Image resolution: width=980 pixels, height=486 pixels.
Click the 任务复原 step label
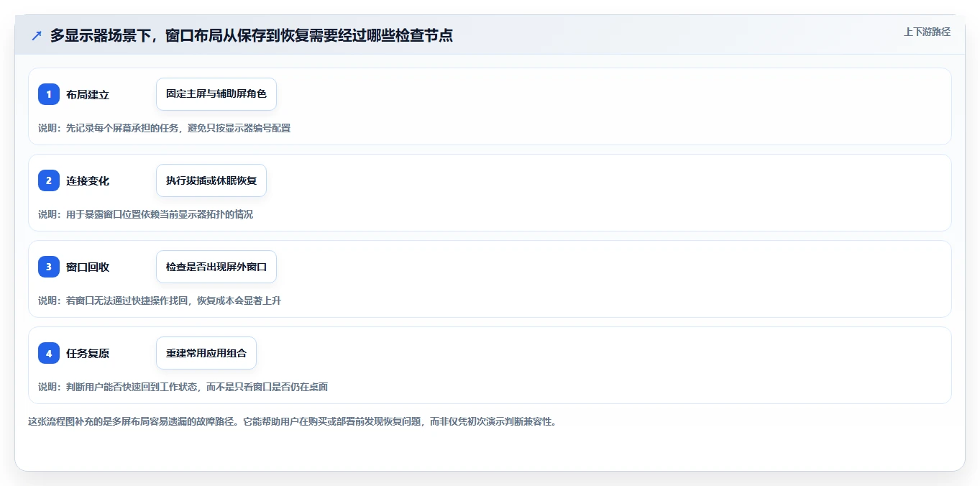click(88, 353)
